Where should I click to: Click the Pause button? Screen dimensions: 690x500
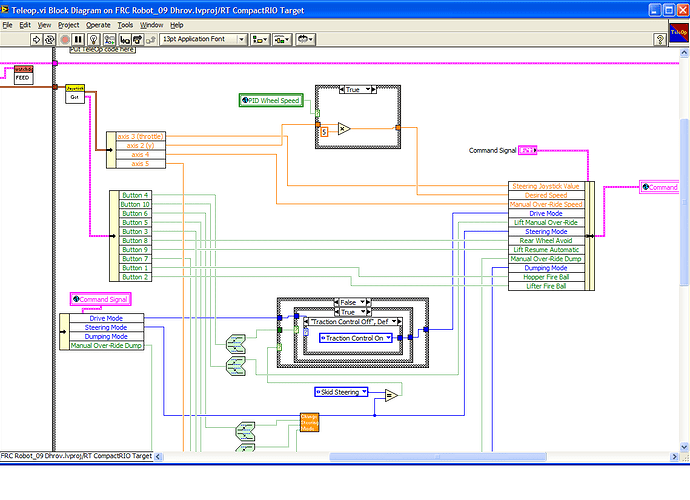78,40
